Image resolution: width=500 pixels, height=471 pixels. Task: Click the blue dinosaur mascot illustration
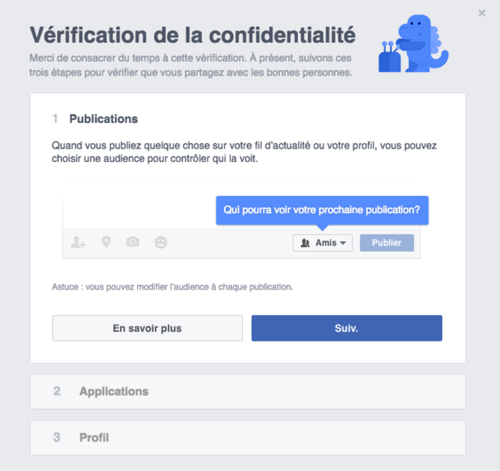click(x=414, y=43)
